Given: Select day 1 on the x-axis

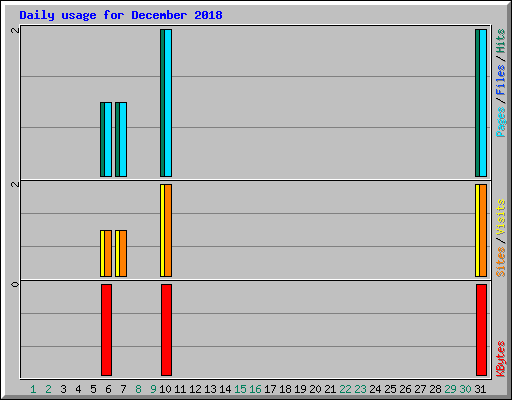Looking at the screenshot, I should click(33, 389).
